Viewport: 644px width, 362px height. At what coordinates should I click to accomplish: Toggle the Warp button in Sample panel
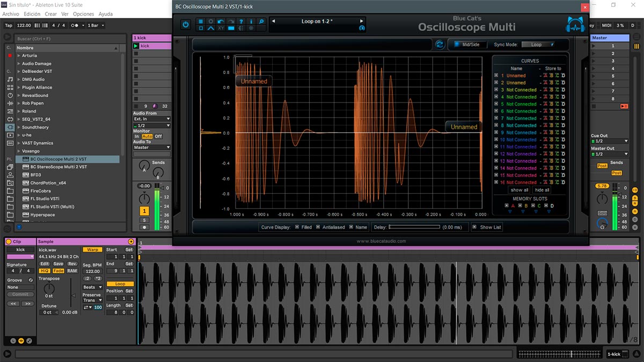93,249
